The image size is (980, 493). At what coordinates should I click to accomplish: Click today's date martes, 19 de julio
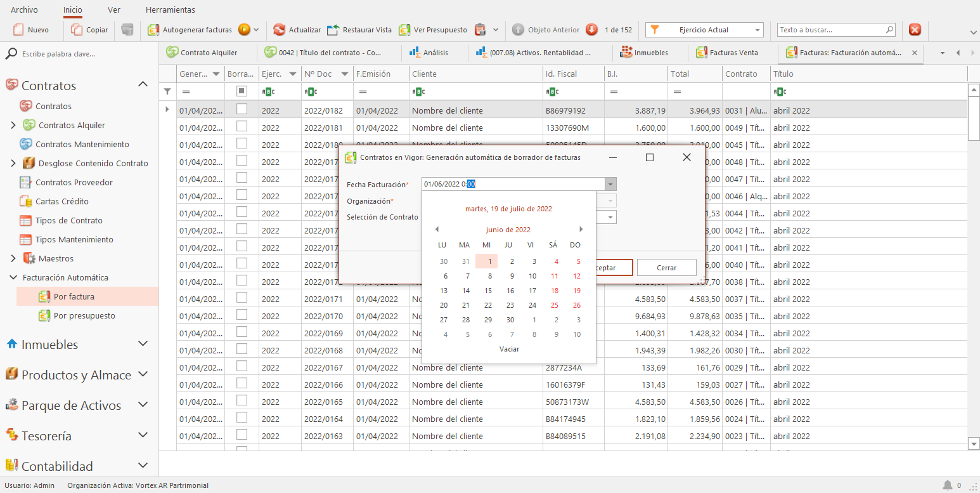click(x=508, y=209)
